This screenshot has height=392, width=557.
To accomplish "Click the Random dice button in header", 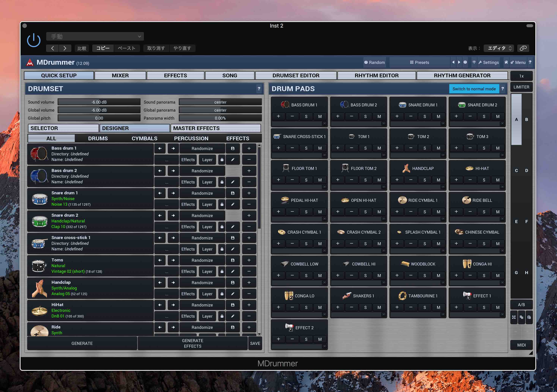I will pos(374,62).
